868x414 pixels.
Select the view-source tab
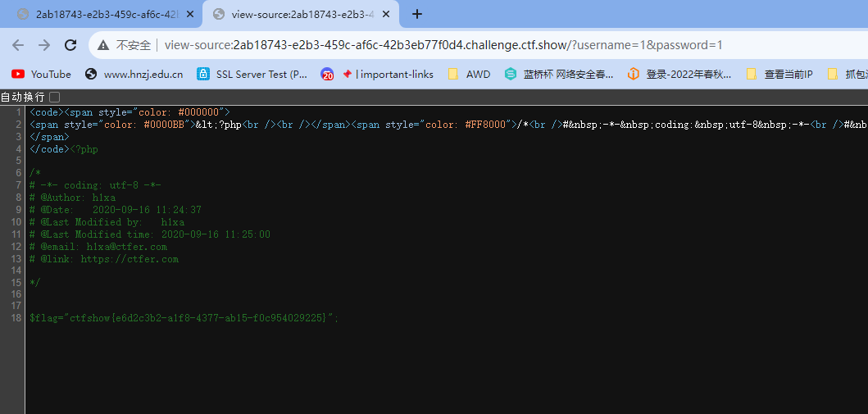click(299, 15)
